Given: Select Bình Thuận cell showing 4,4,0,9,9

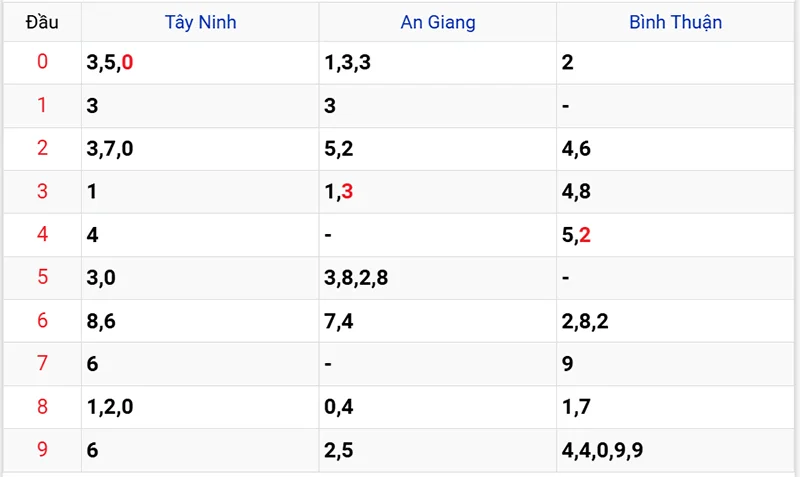Looking at the screenshot, I should 602,450.
